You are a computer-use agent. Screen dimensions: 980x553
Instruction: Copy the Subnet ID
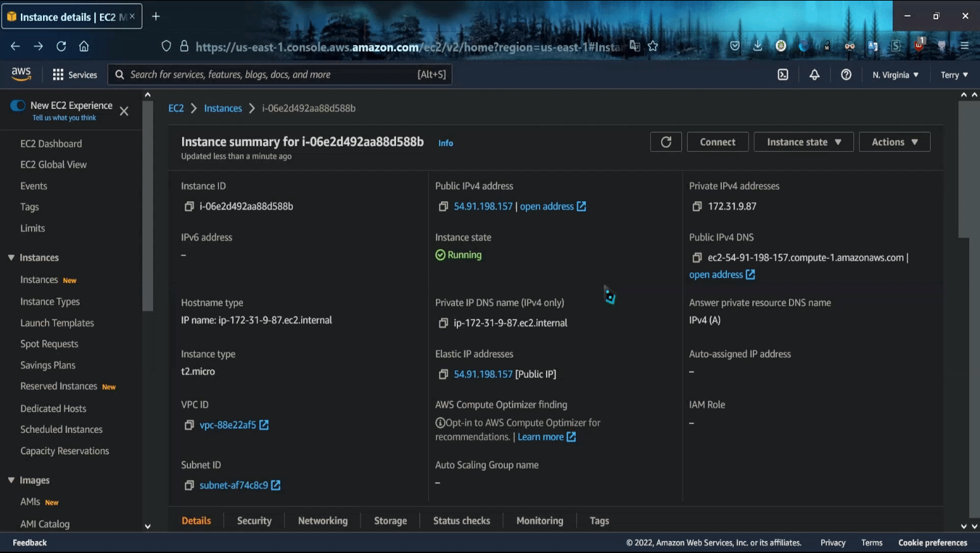coord(189,485)
